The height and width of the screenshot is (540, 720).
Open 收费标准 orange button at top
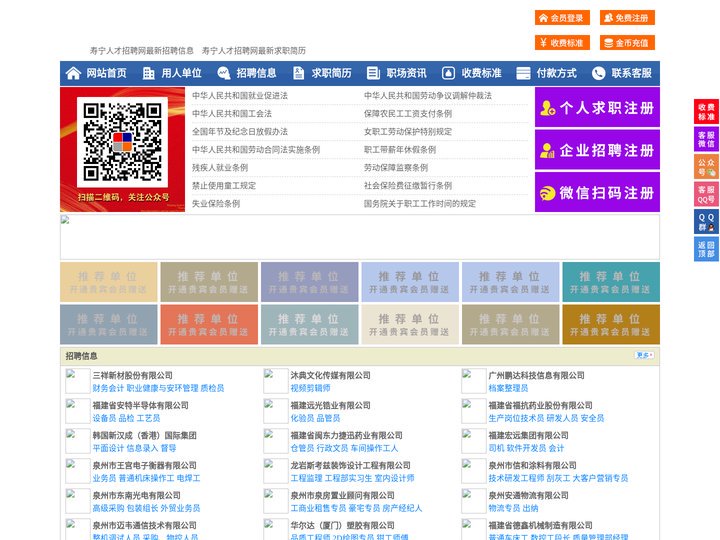pos(562,43)
